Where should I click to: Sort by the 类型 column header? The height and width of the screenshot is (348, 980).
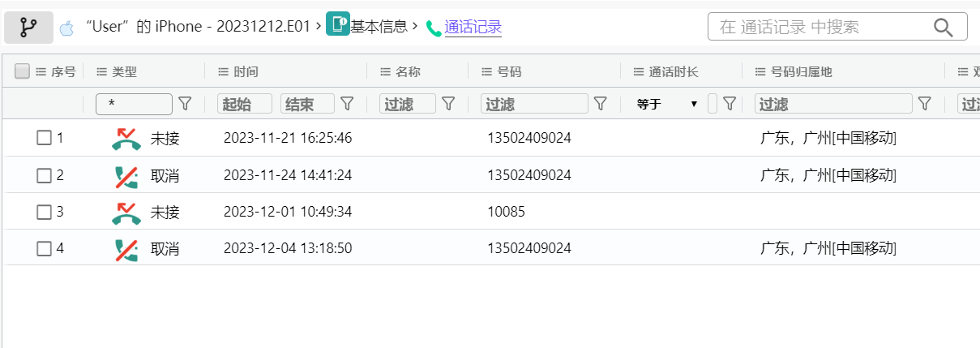coord(124,72)
